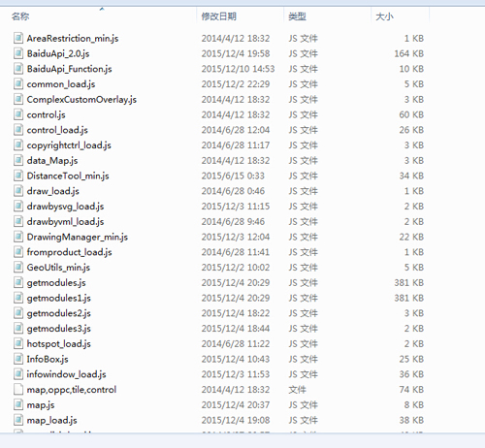Screen dimensions: 485x448
Task: Select the hotspot_load.js file name
Action: coord(58,343)
